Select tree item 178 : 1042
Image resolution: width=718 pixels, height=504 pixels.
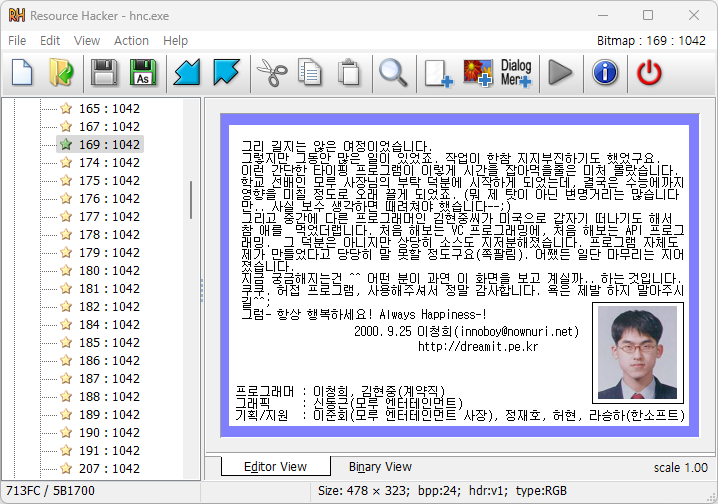(109, 235)
